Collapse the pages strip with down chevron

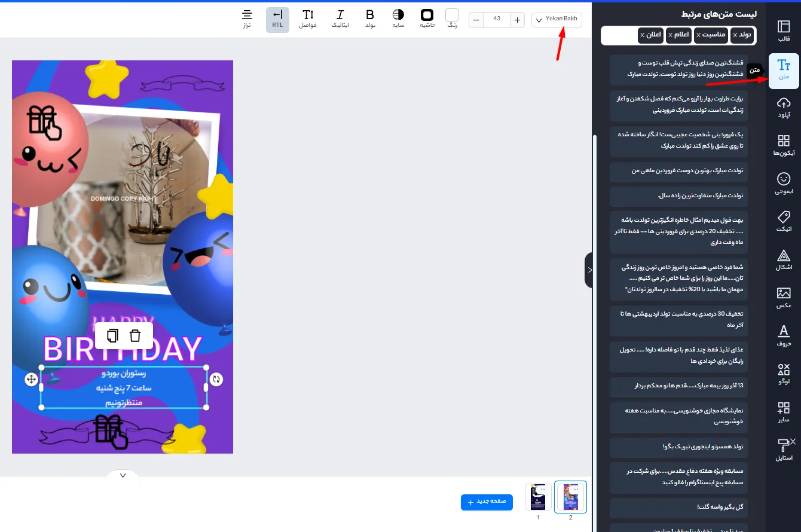click(x=123, y=476)
